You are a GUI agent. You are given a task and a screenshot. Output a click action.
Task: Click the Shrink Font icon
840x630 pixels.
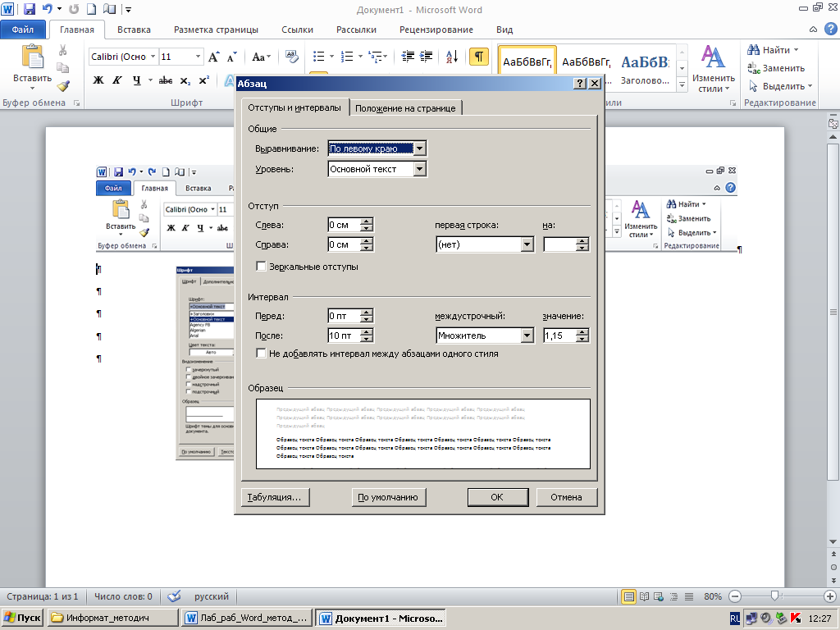click(x=232, y=57)
